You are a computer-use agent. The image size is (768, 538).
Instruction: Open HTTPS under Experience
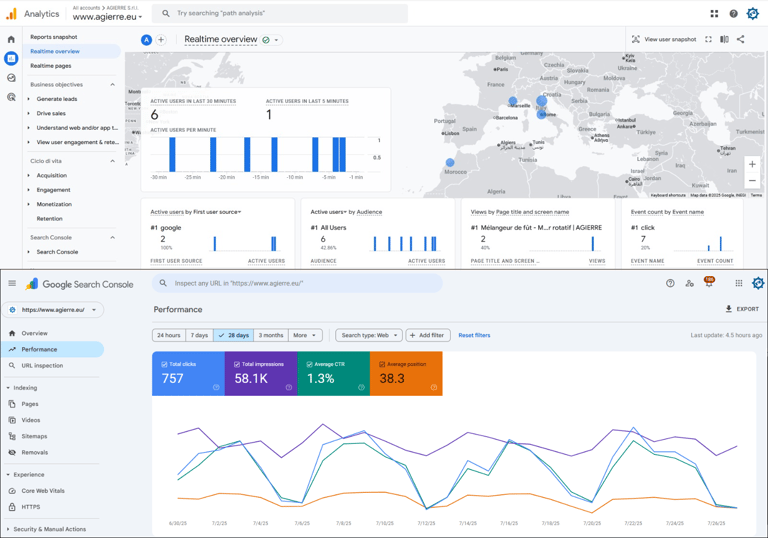pos(30,507)
